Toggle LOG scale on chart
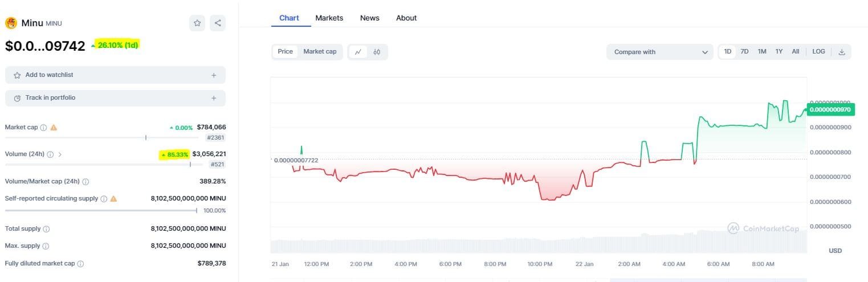 tap(818, 52)
